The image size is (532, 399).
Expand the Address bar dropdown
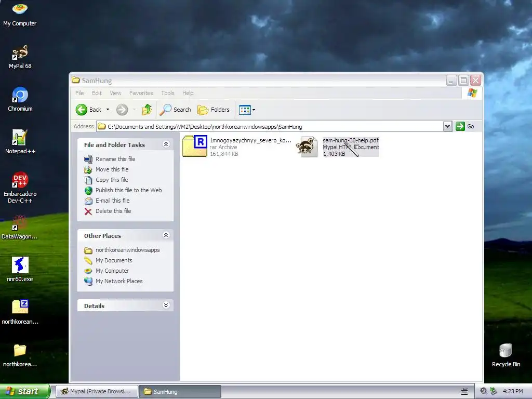447,127
